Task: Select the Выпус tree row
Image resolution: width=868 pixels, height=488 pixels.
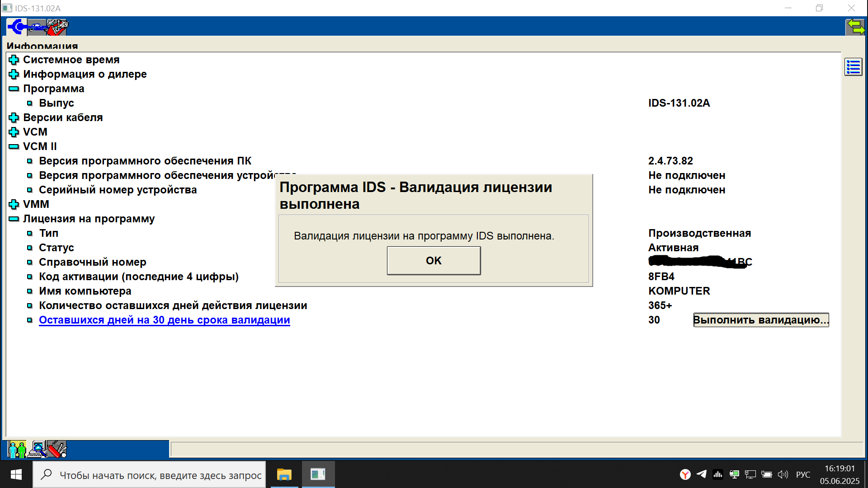Action: click(57, 103)
